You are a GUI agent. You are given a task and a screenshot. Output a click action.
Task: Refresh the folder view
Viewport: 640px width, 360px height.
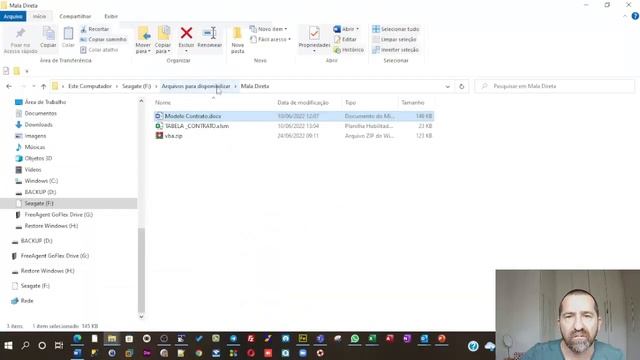pos(462,87)
